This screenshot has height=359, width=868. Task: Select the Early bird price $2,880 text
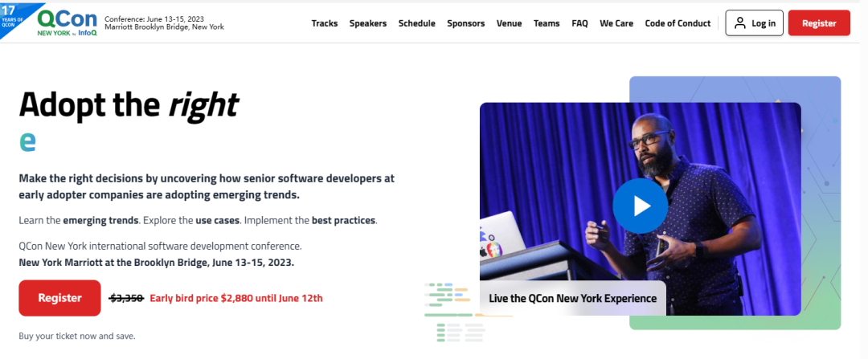coord(236,298)
